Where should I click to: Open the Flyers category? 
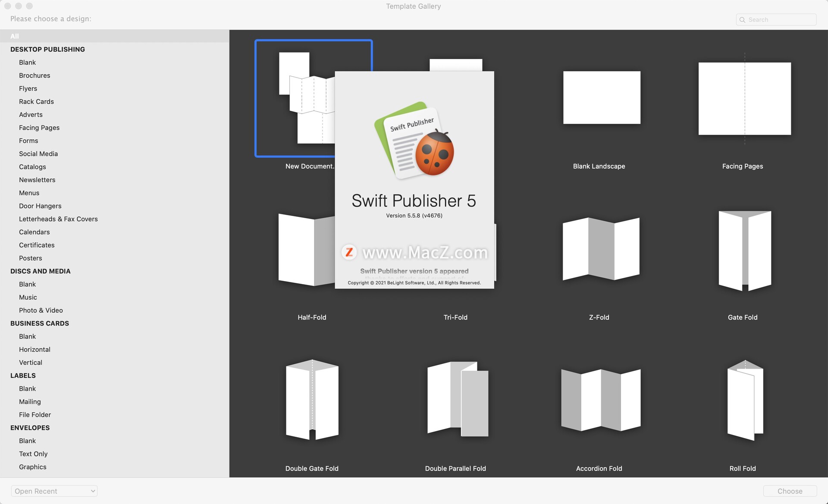point(28,88)
